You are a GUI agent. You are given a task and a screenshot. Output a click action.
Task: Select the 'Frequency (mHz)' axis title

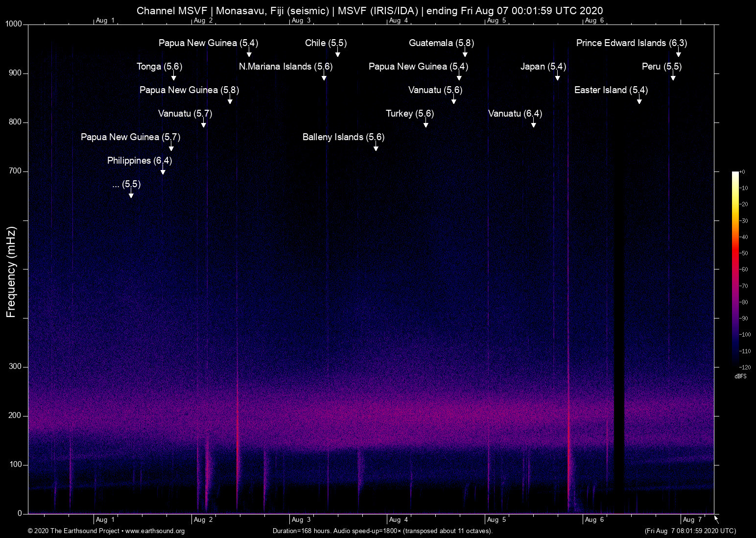click(11, 272)
